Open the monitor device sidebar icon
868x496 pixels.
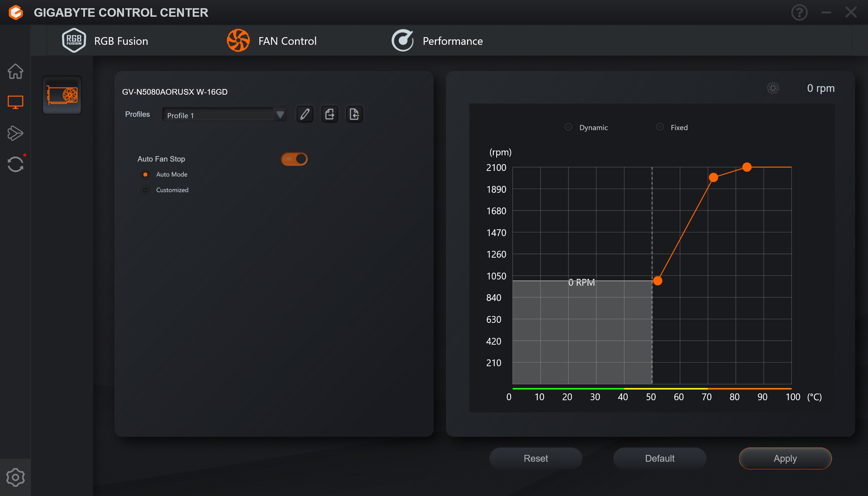tap(15, 102)
